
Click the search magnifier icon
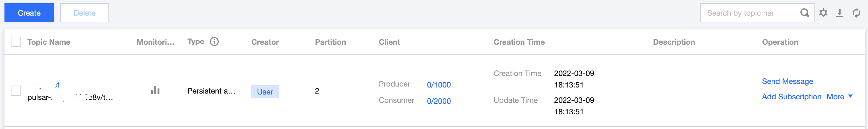click(x=804, y=13)
